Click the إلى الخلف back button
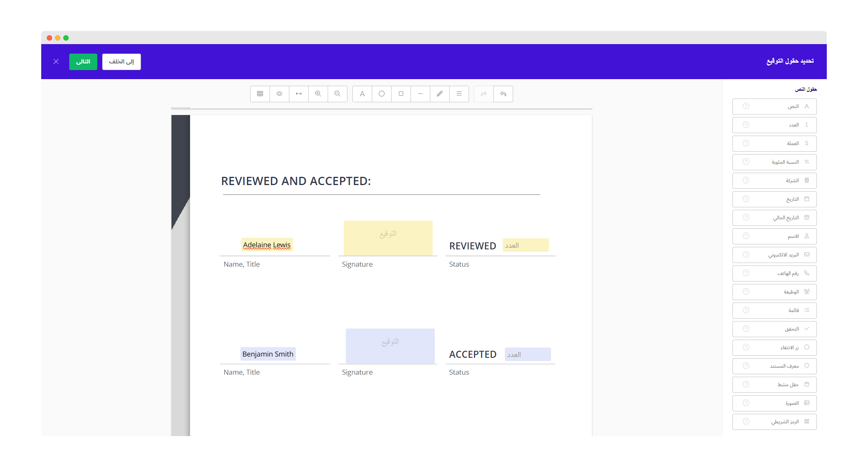 pyautogui.click(x=122, y=62)
